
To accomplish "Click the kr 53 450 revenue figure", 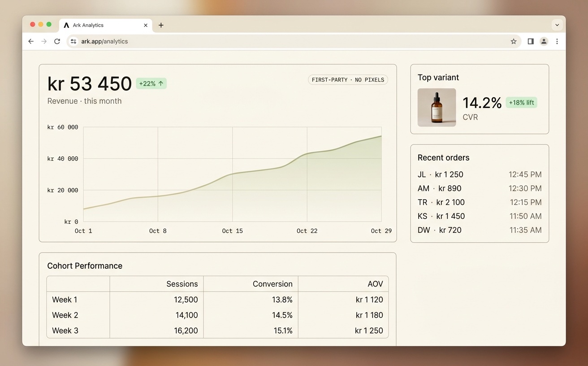I will coord(90,84).
